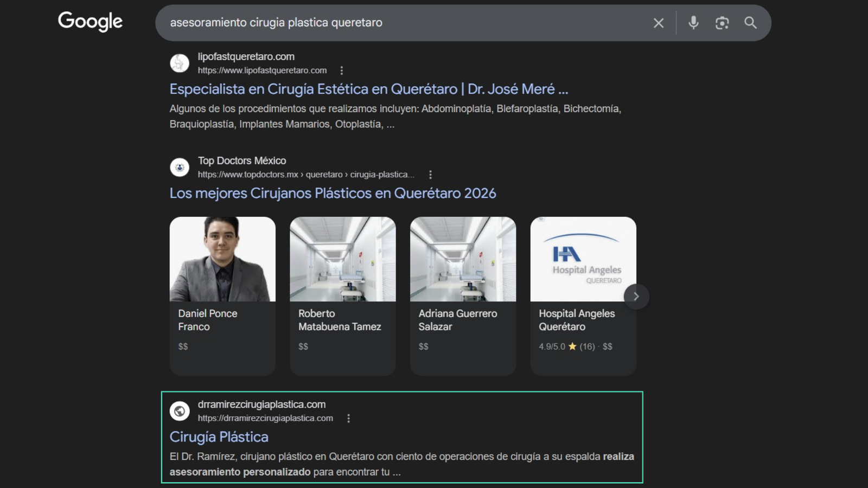This screenshot has width=868, height=488.
Task: Click the drramirezcirugiaplastica.com globe favicon
Action: pyautogui.click(x=180, y=411)
